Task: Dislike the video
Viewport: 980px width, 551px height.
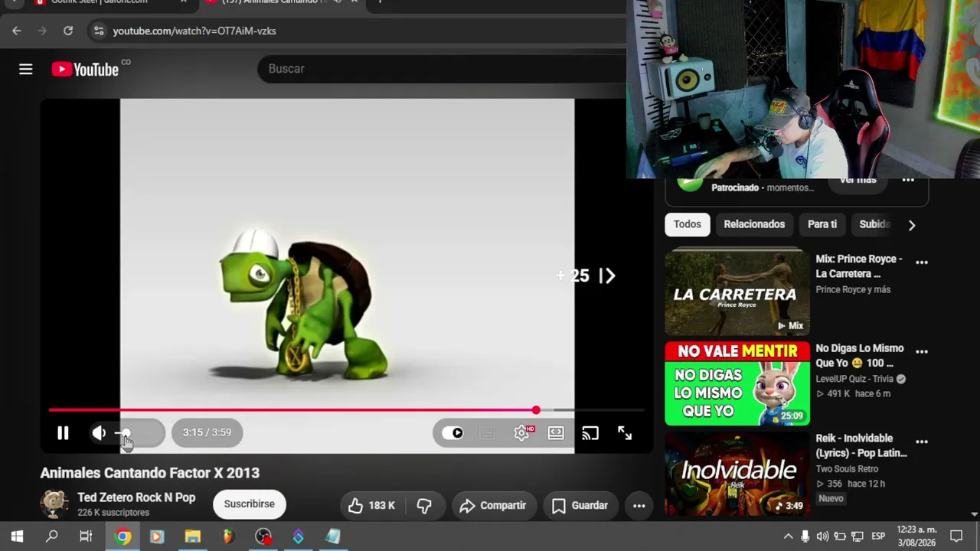Action: (x=424, y=505)
